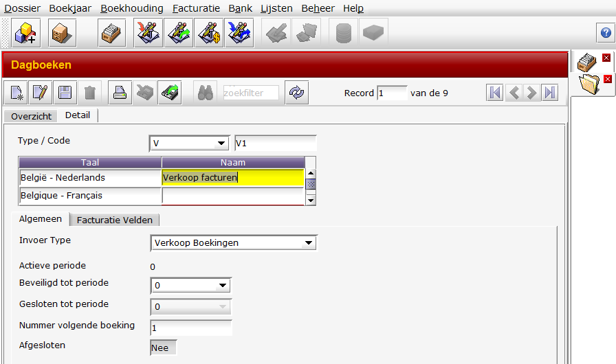Switch to the folder side panel tab
Screen dimensions: 616x364
[x=589, y=84]
